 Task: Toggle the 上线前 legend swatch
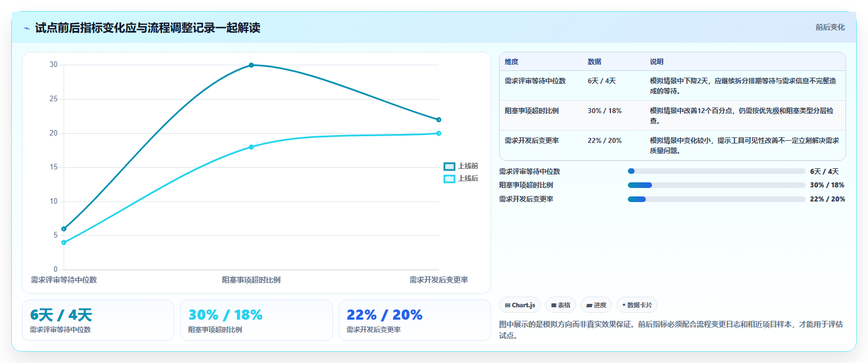(x=449, y=166)
